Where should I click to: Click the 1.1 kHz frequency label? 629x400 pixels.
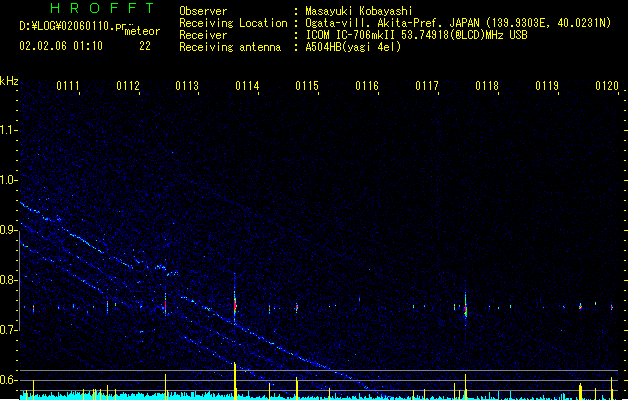(x=8, y=130)
